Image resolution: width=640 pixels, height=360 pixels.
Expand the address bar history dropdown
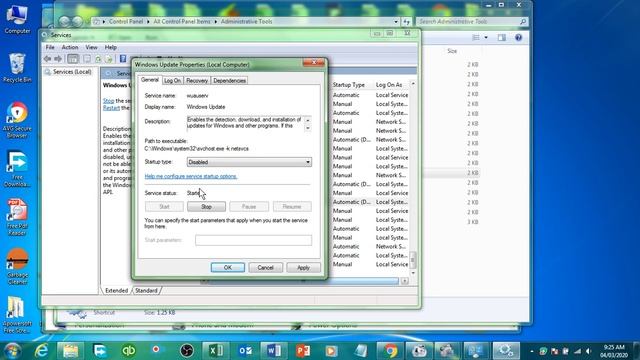[x=396, y=22]
